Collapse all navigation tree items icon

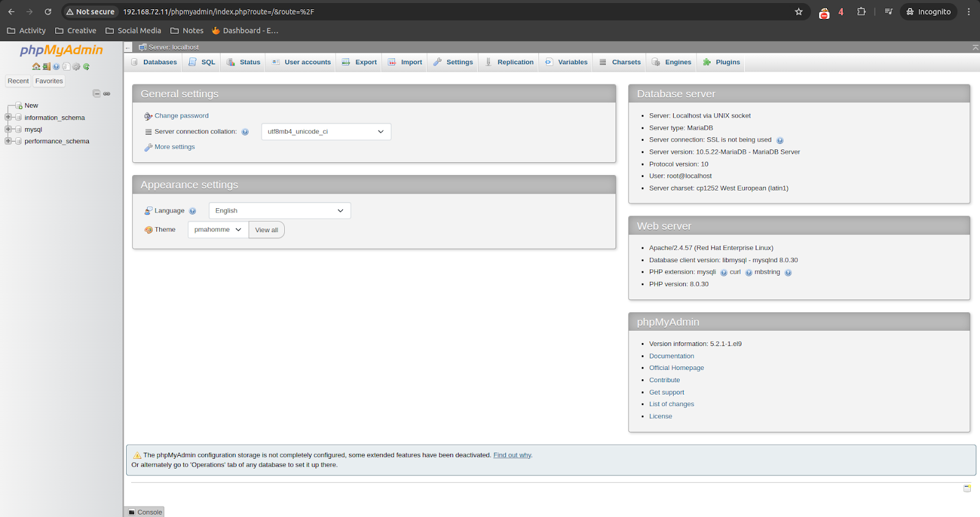coord(96,94)
